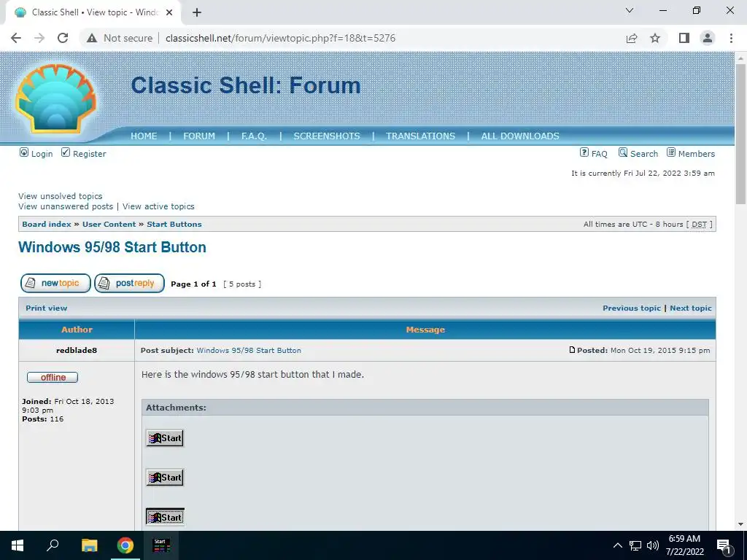Click the DST abbreviation in timezone note
The width and height of the screenshot is (747, 560).
[x=699, y=225]
